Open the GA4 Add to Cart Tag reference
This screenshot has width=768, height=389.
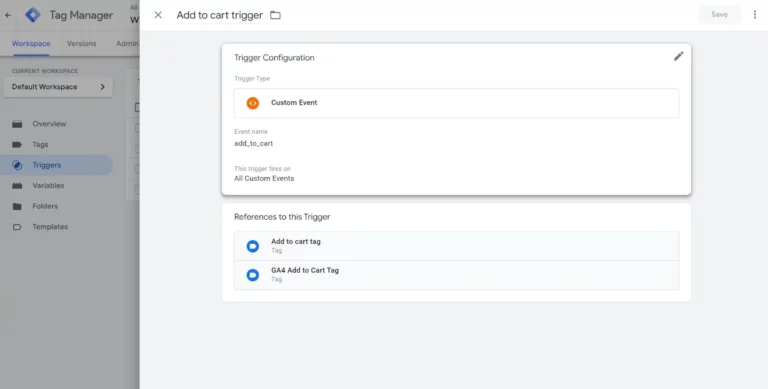[456, 275]
